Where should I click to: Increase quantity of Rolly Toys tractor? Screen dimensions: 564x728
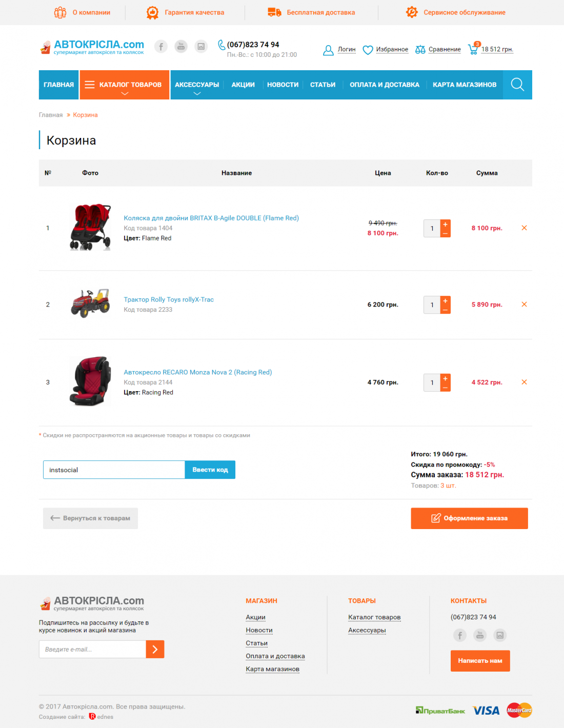(446, 300)
